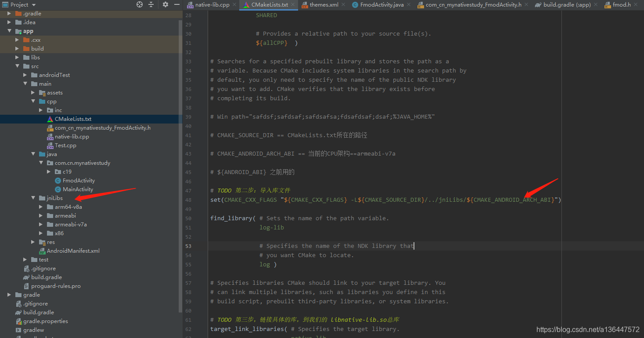
Task: Click the Test.cpp file icon in tree
Action: click(50, 145)
